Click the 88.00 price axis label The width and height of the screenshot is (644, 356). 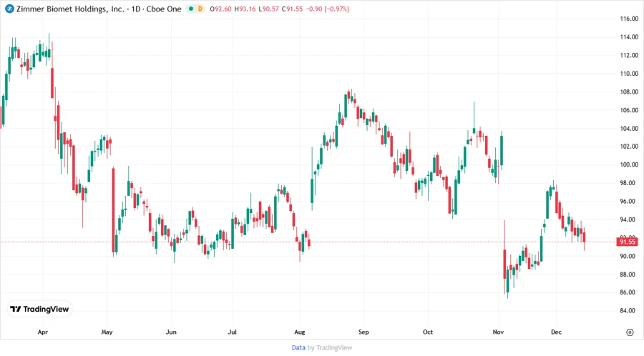pyautogui.click(x=629, y=275)
